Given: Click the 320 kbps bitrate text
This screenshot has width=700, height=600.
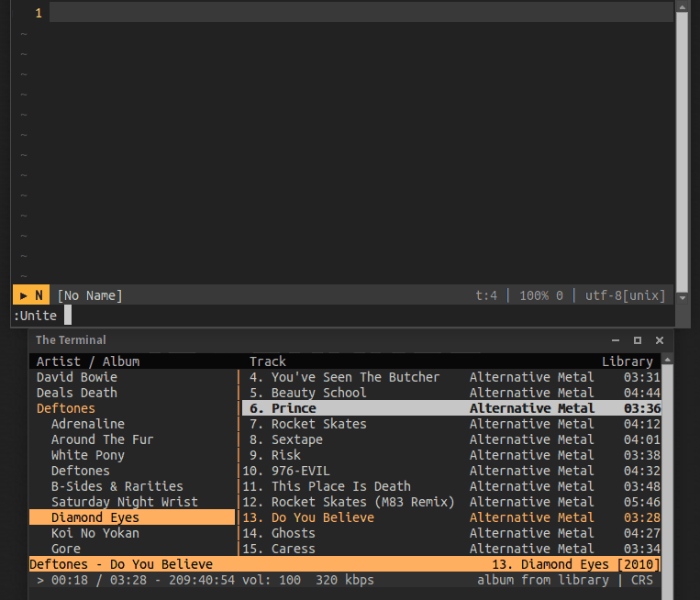Looking at the screenshot, I should (345, 580).
